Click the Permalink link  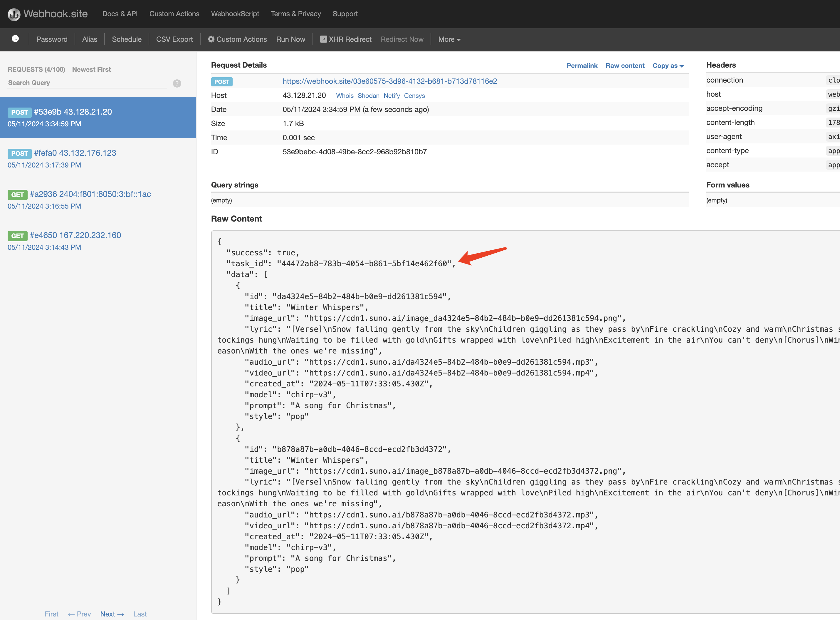pos(582,66)
